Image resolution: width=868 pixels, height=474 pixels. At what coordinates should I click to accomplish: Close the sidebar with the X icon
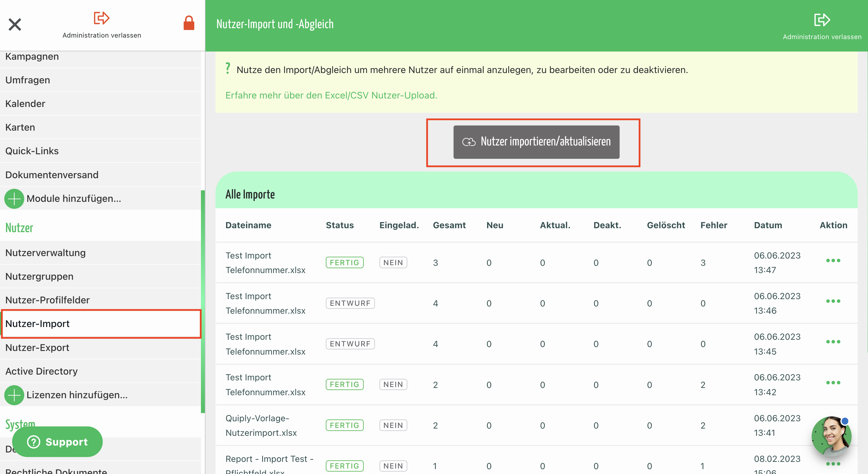(15, 24)
